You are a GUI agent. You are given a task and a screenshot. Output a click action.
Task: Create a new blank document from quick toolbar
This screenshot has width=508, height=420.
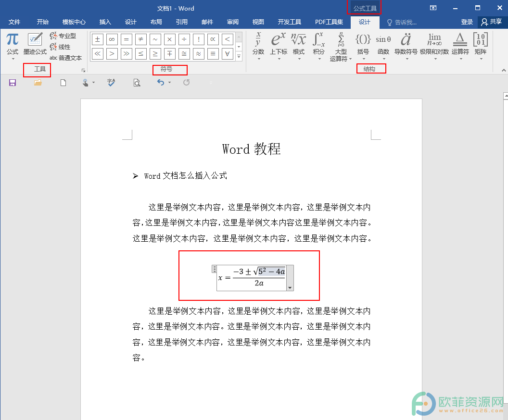point(63,83)
